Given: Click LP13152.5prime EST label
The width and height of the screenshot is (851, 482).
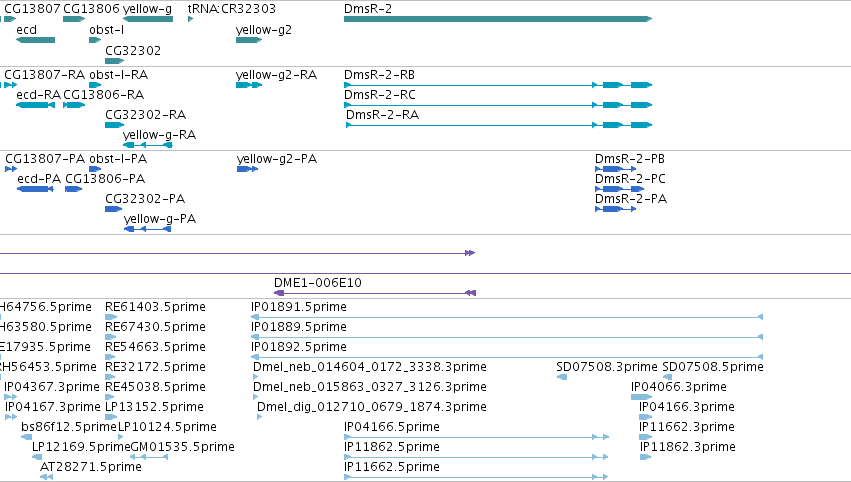Looking at the screenshot, I should 154,407.
